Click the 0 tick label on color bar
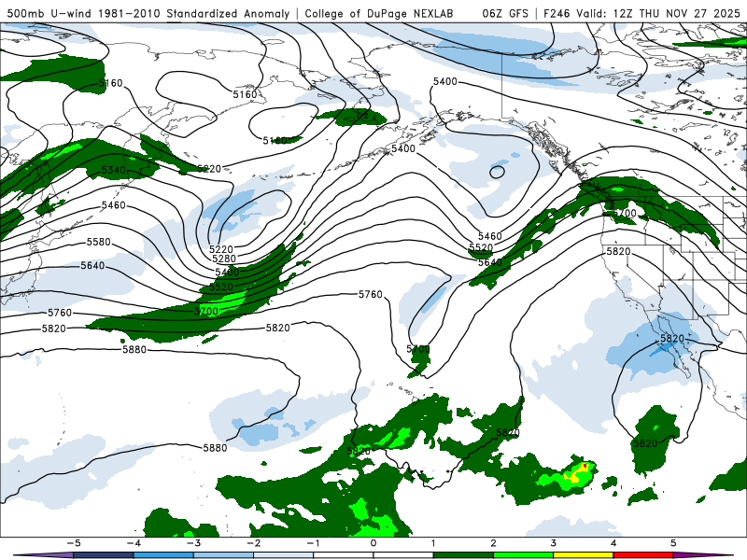The height and width of the screenshot is (560, 747). point(373,543)
